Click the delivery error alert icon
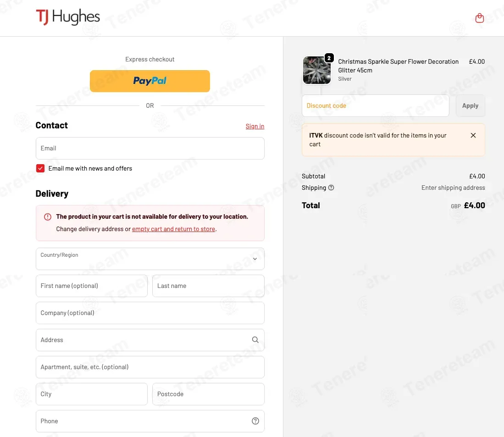Viewport: 504px width, 437px height. pyautogui.click(x=48, y=217)
